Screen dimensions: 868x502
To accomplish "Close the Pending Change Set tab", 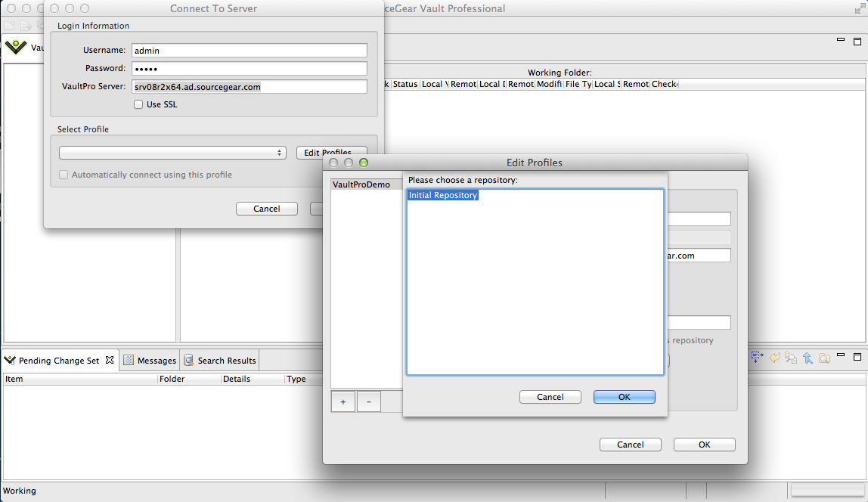I will pos(110,360).
